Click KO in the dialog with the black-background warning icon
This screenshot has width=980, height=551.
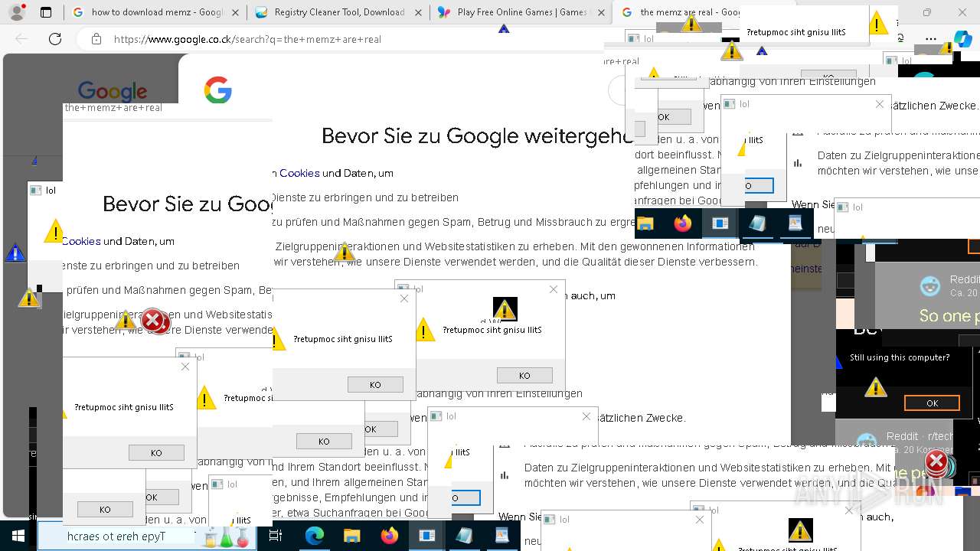524,375
